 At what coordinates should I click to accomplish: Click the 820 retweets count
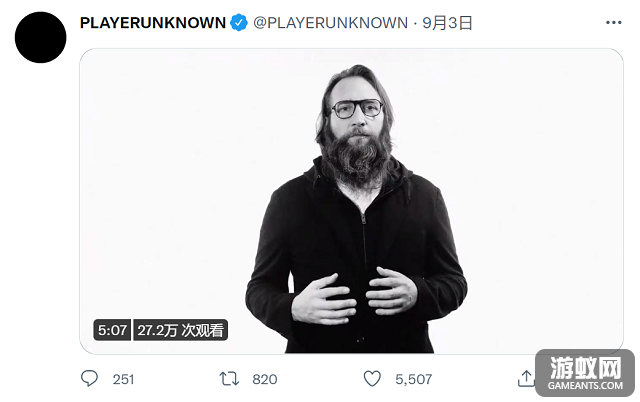coord(264,380)
